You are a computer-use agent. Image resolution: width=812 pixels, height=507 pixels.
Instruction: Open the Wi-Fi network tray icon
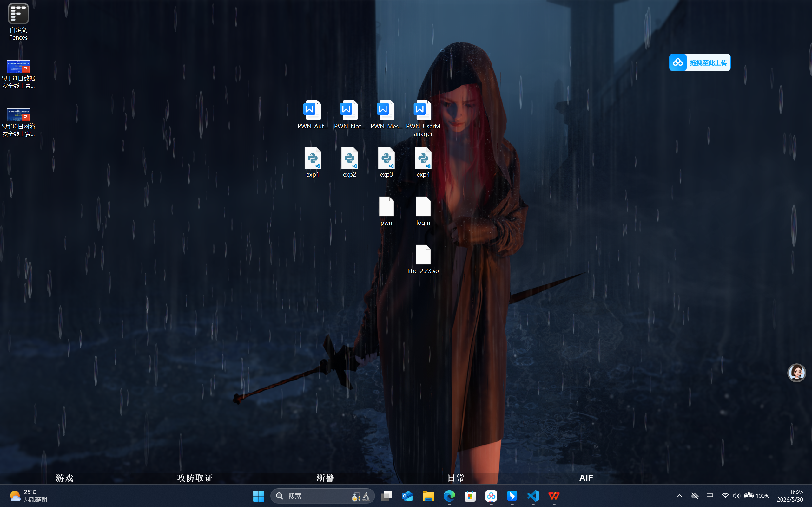point(725,496)
